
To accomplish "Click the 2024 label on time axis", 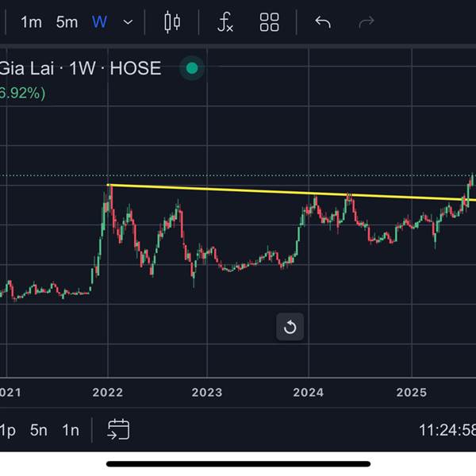I will tap(308, 393).
